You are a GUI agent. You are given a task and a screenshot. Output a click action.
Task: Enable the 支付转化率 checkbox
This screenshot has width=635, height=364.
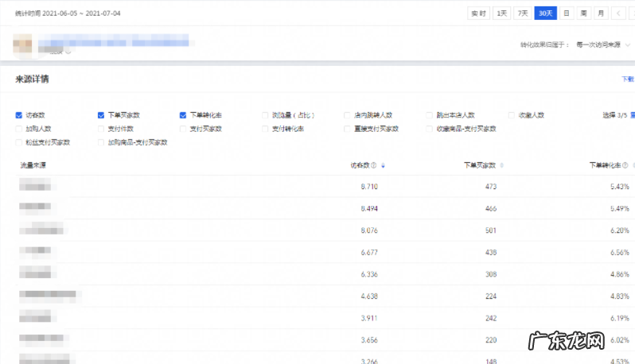[x=265, y=129]
